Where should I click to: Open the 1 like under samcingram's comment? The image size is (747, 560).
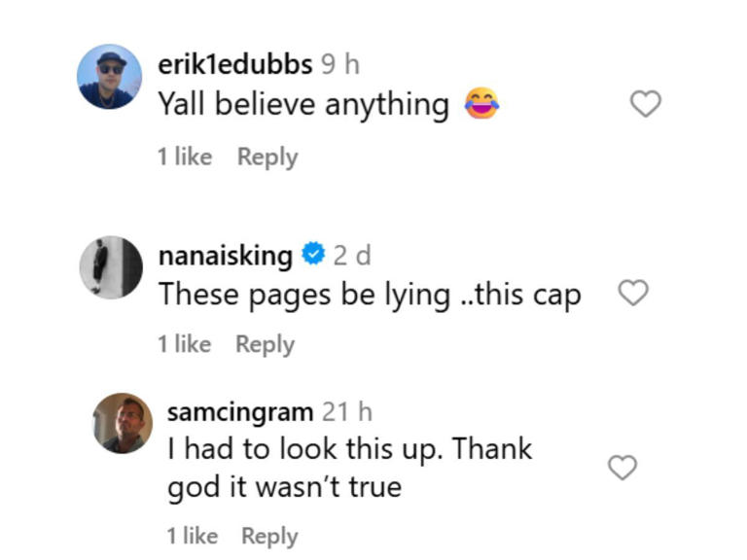(192, 535)
